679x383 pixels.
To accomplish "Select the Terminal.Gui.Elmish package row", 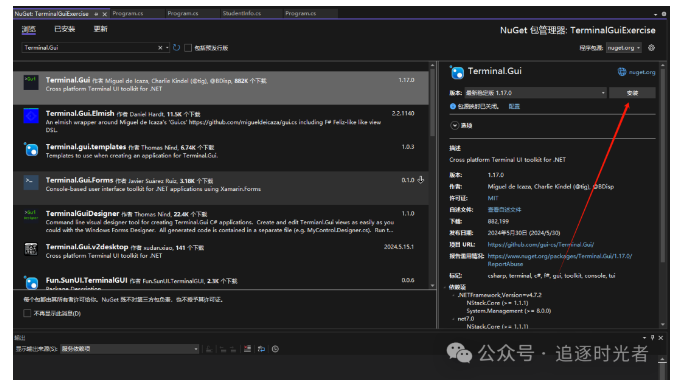I will [221, 121].
